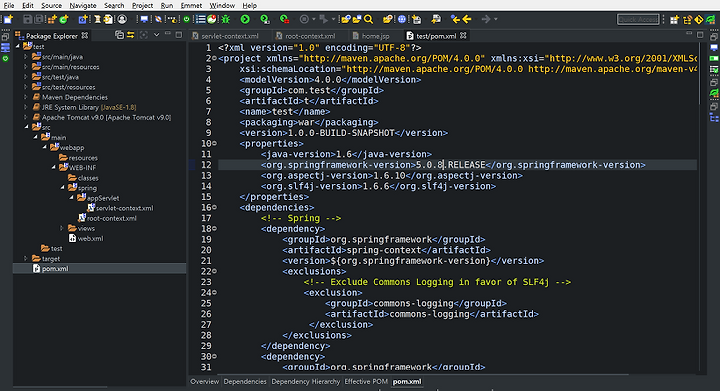Toggle Link with Editor in Package Explorer
The image size is (720, 391).
131,35
